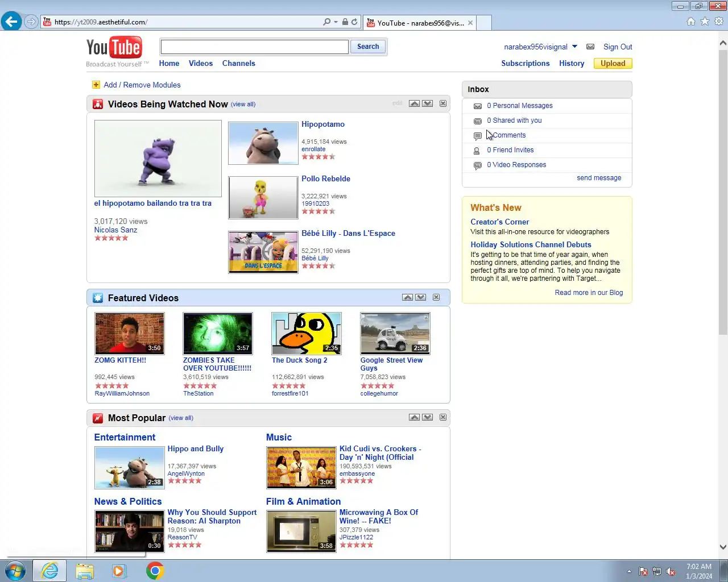
Task: Open Hippo and Bully thumbnail
Action: tap(130, 468)
